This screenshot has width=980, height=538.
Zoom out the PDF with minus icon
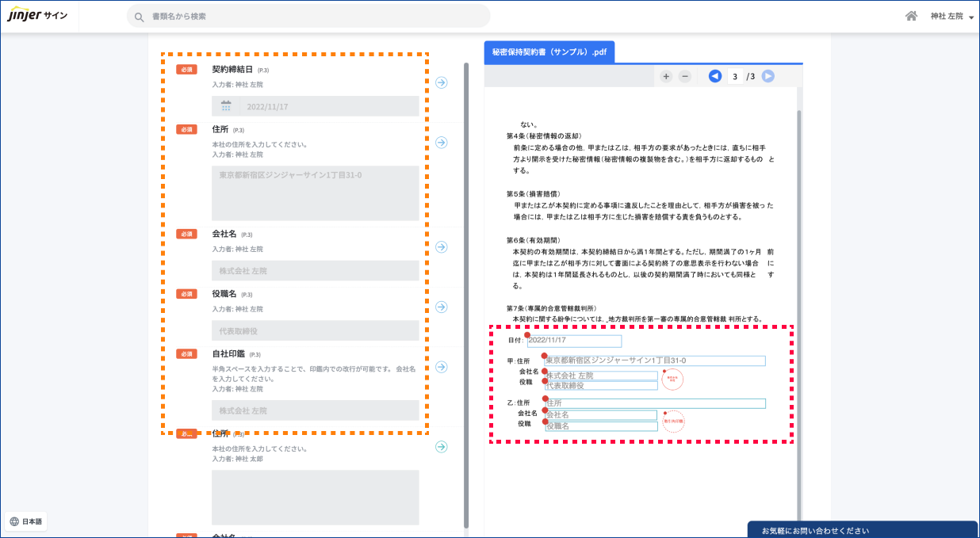point(685,76)
